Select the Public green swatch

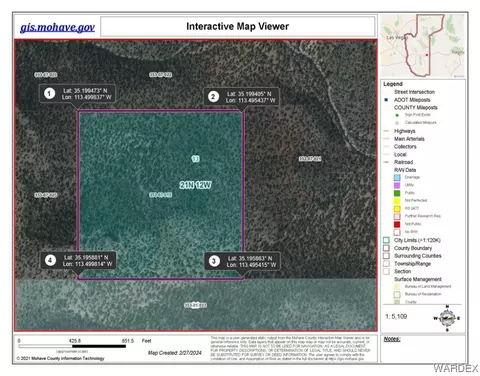point(397,193)
